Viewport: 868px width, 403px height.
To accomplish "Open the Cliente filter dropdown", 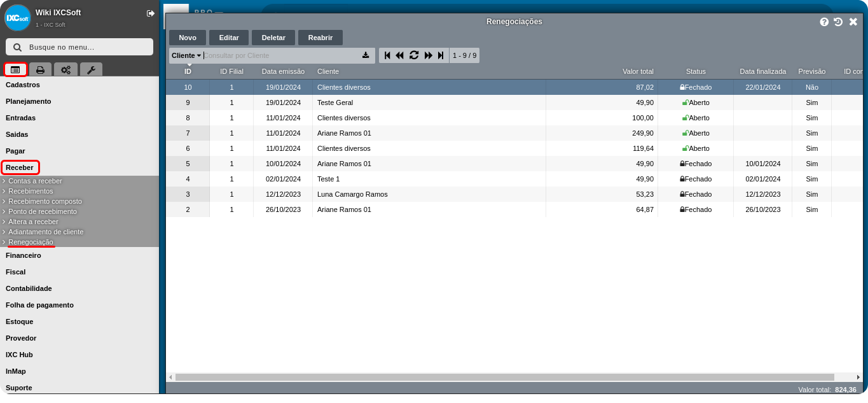I will pos(186,55).
